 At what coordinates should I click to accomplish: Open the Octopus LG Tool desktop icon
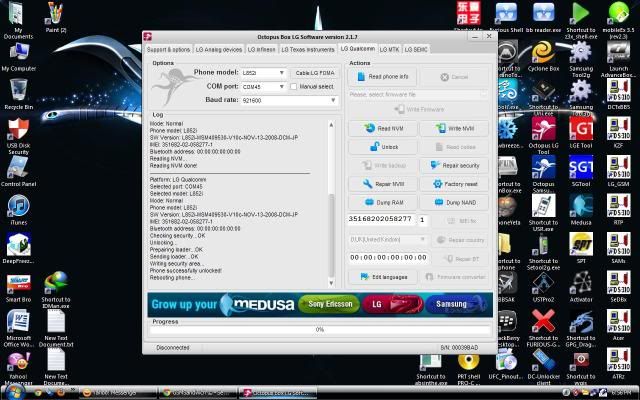[543, 135]
